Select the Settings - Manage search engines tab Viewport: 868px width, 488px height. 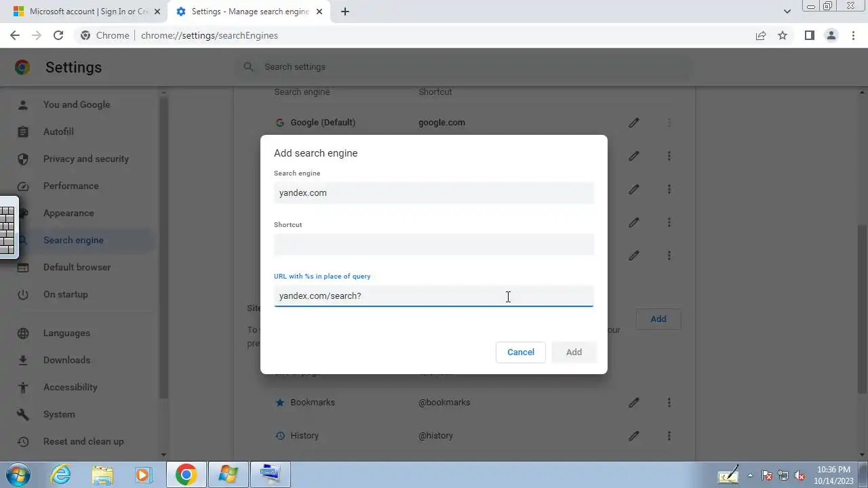[x=248, y=12]
